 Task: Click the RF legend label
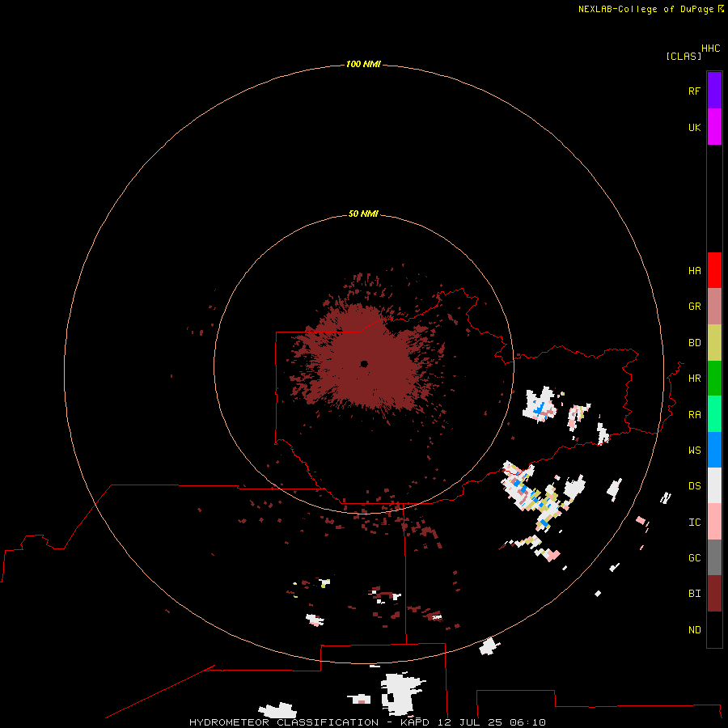pyautogui.click(x=694, y=91)
